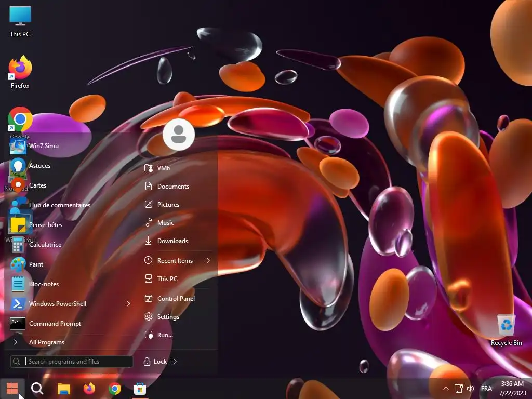Expand the Recent Items submenu arrow
This screenshot has height=399, width=532.
(208, 261)
